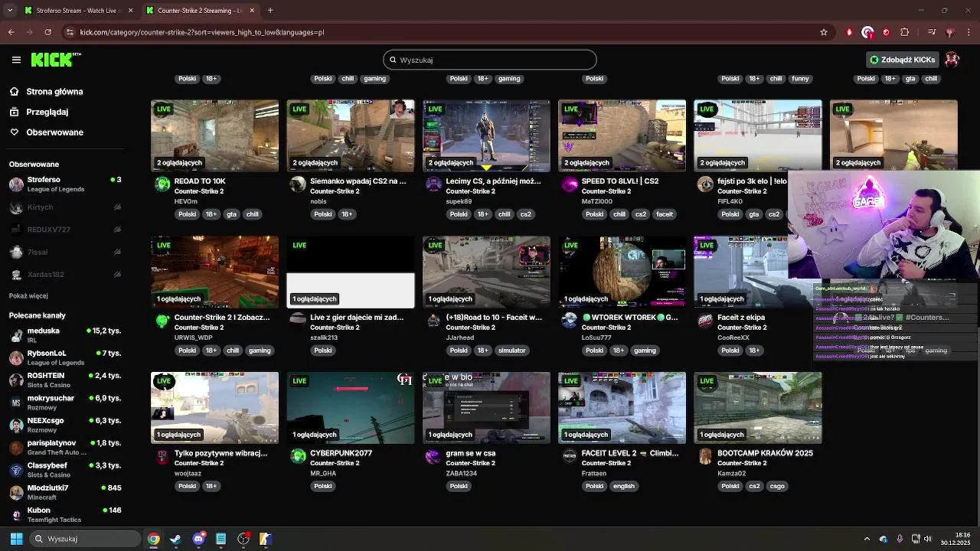Viewport: 980px width, 551px height.
Task: Open the Kick hamburger sidebar menu
Action: (16, 60)
